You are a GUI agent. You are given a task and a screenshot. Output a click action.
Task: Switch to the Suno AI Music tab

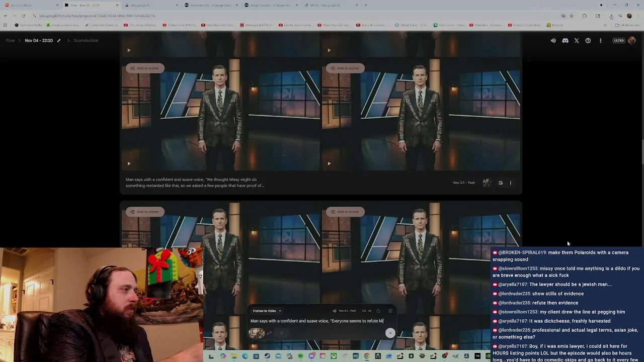(30, 5)
